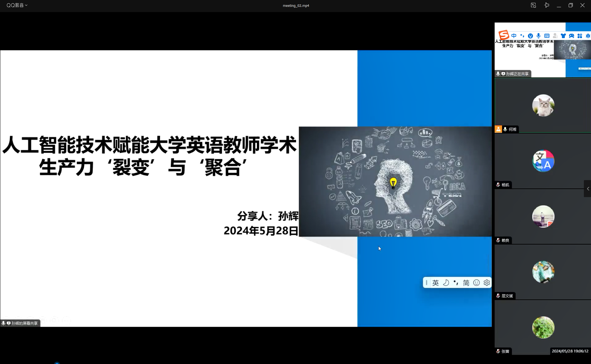The height and width of the screenshot is (364, 591).
Task: Toggle 简 simplified/traditional character mode
Action: click(x=466, y=283)
